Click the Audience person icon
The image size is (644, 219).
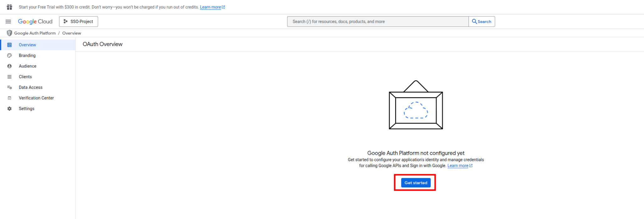point(9,66)
